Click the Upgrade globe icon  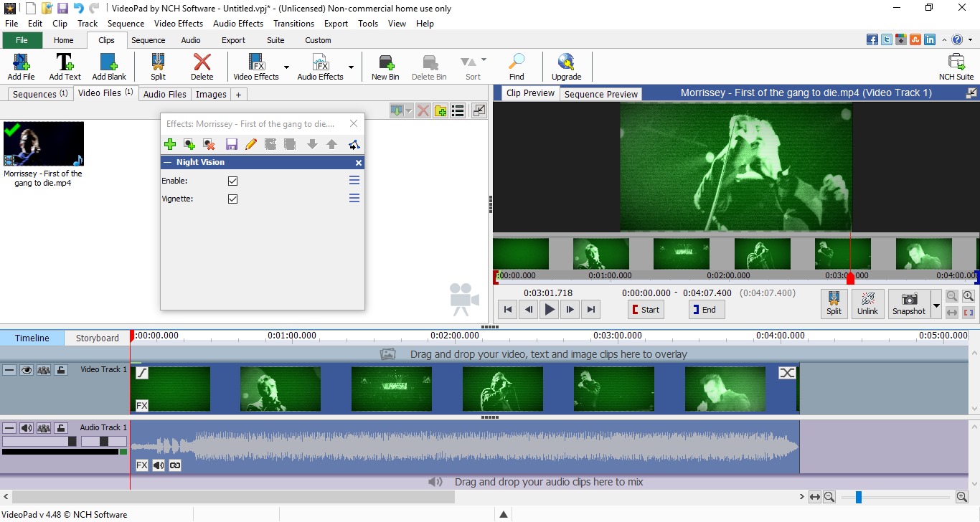566,67
